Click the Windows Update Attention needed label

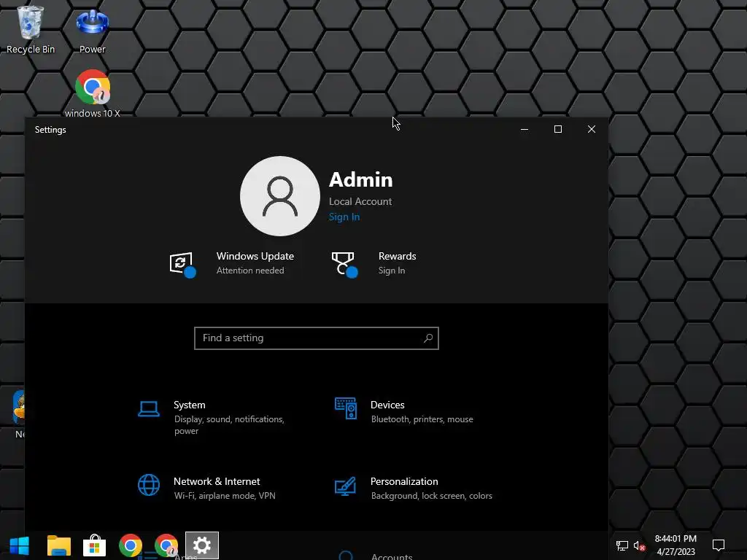click(255, 262)
